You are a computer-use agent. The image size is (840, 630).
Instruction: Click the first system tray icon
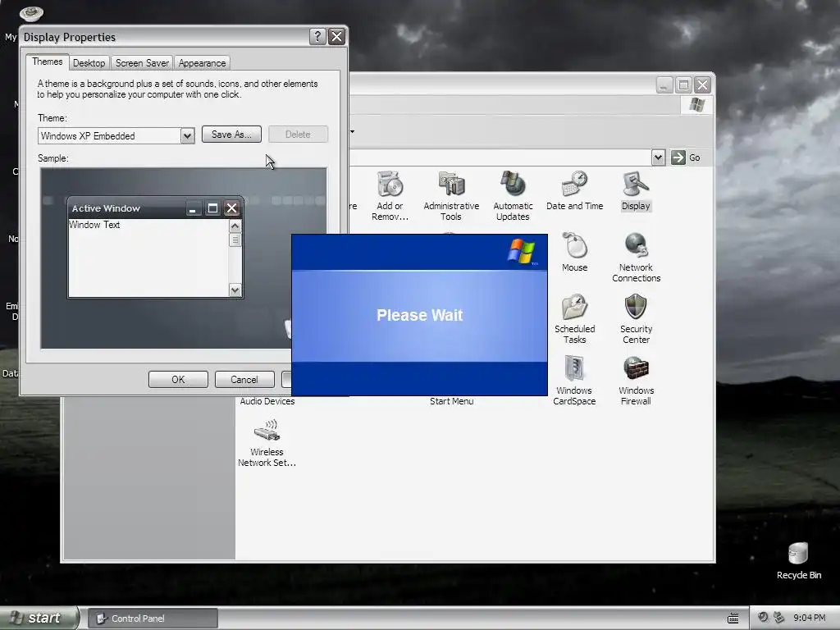pos(763,618)
